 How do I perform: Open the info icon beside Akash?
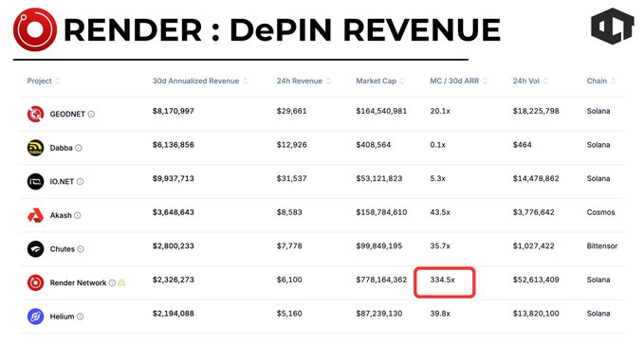[78, 215]
